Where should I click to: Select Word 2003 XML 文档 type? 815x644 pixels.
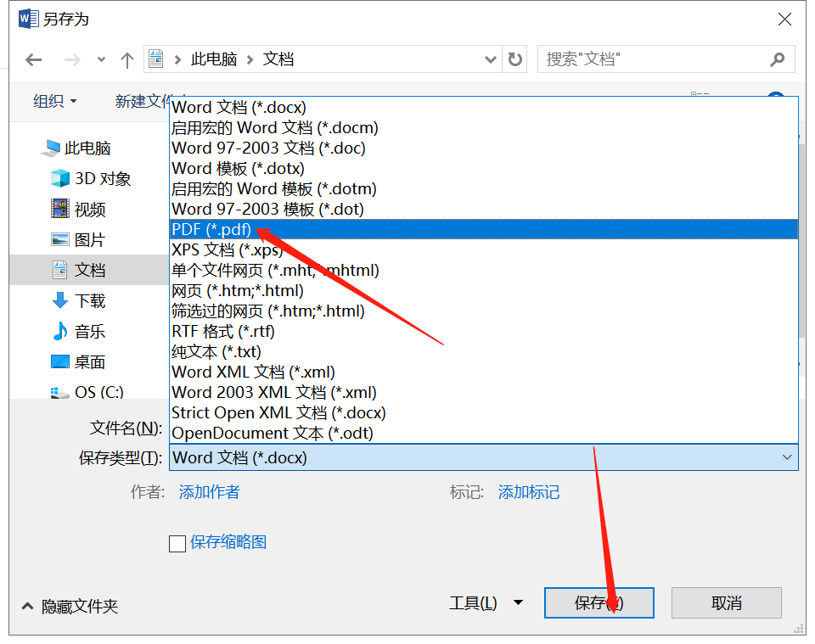coord(484,392)
